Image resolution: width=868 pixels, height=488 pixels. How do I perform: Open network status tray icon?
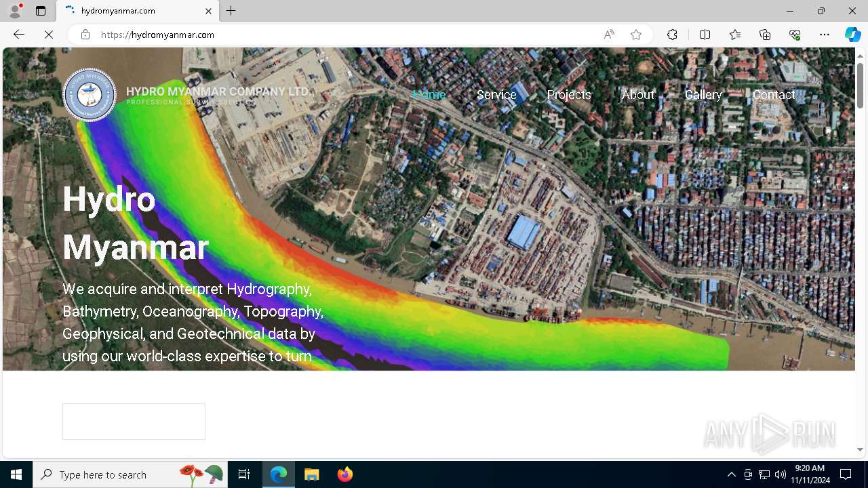[764, 474]
